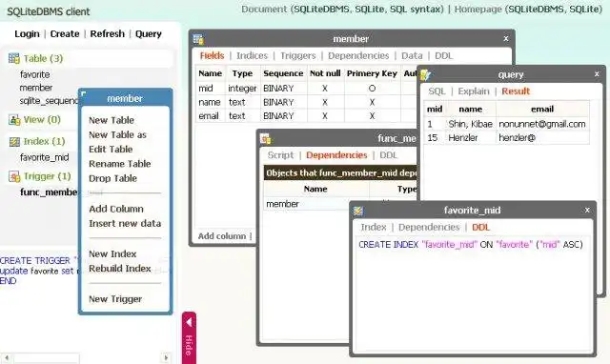Select DDL tab in favorite_mid window
Viewport: 610px width, 364px height.
pos(480,227)
